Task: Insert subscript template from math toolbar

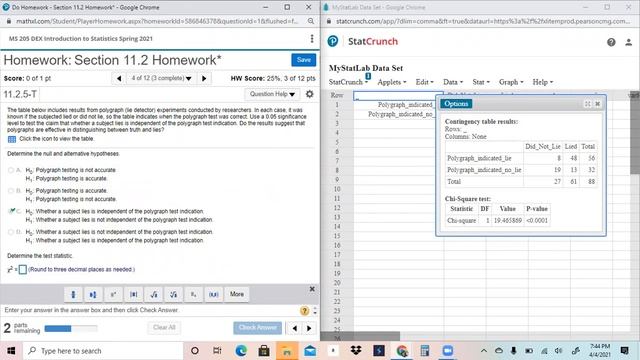Action: coord(193,294)
